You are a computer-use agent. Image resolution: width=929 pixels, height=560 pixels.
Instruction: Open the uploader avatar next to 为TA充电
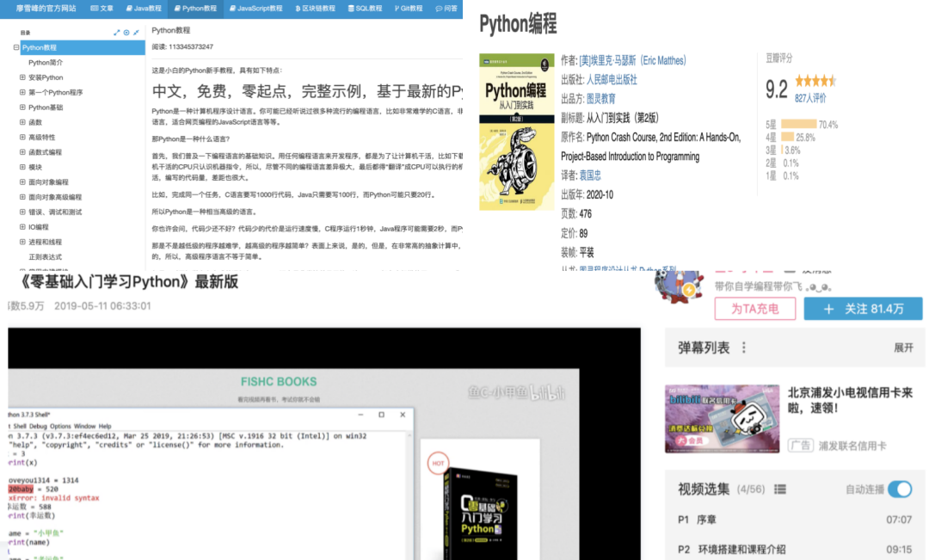(679, 288)
